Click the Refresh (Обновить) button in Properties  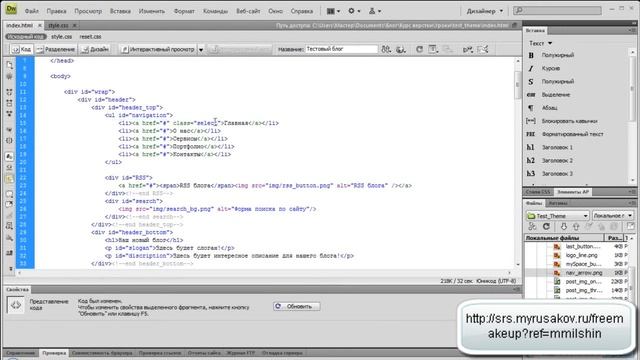coord(297,306)
